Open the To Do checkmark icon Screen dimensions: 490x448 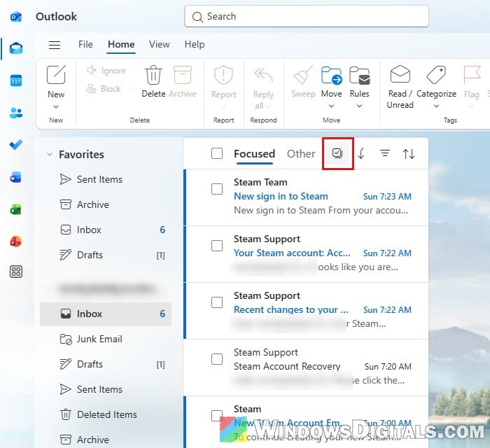16,145
